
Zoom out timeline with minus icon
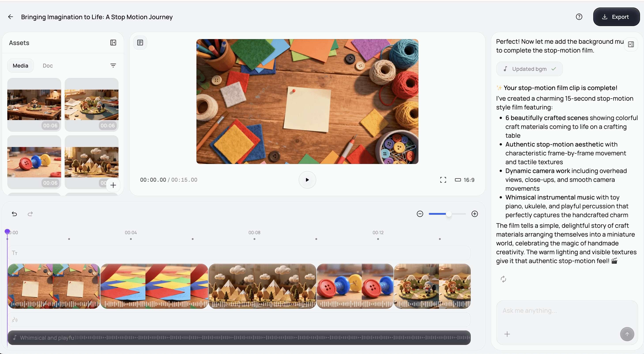[x=420, y=214]
